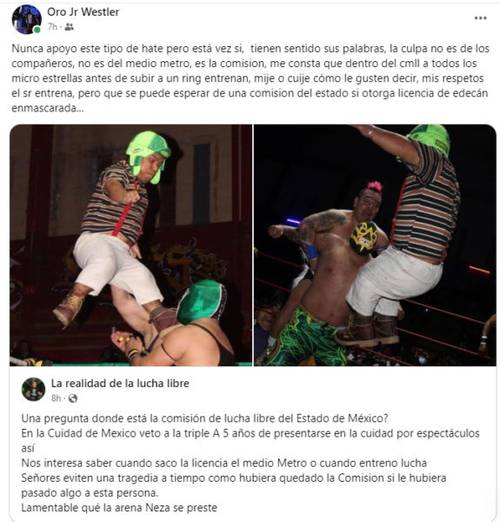Open the left wrestling photo with green cap
Viewport: 500px width, 522px height.
click(x=131, y=245)
